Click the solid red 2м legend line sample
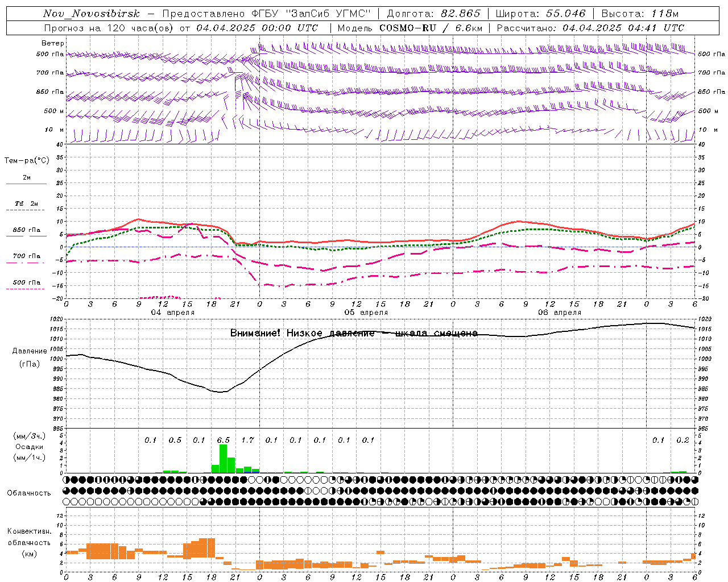This screenshot has width=728, height=582. click(x=27, y=184)
